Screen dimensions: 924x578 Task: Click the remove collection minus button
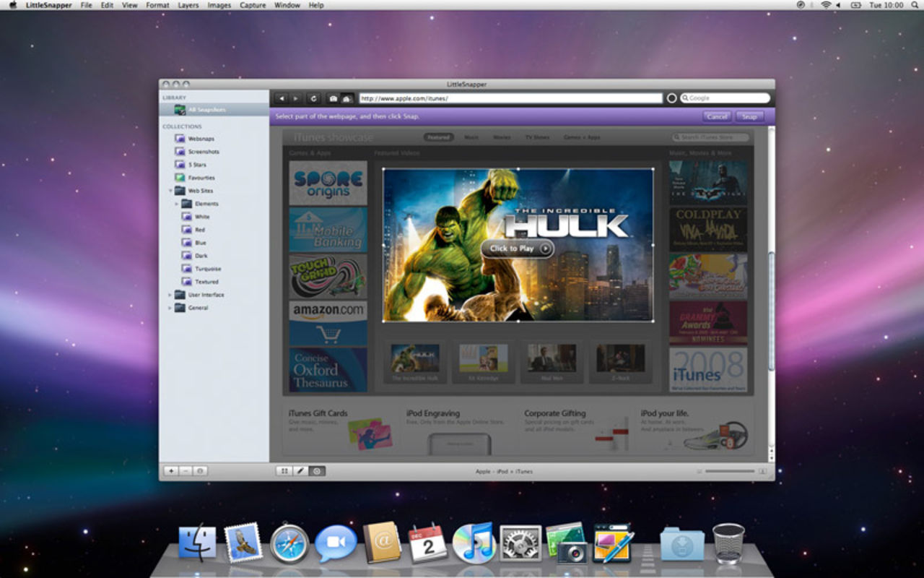pyautogui.click(x=186, y=471)
